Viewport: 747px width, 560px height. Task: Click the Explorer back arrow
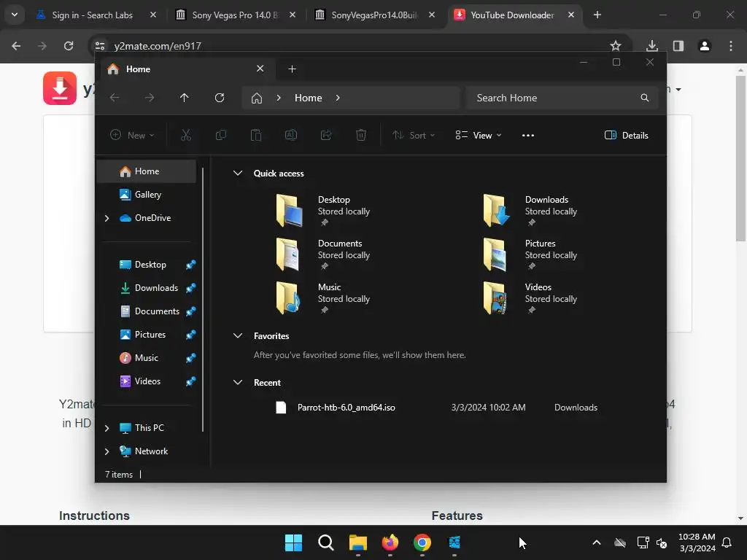tap(115, 98)
